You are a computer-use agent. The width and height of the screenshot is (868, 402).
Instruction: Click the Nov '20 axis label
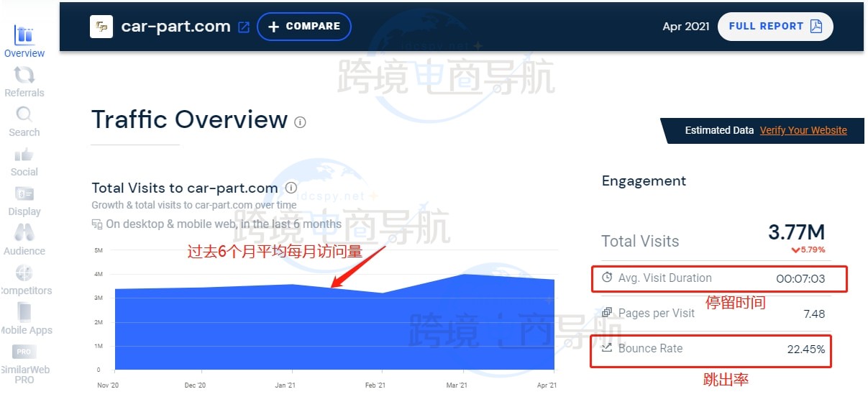(x=108, y=385)
